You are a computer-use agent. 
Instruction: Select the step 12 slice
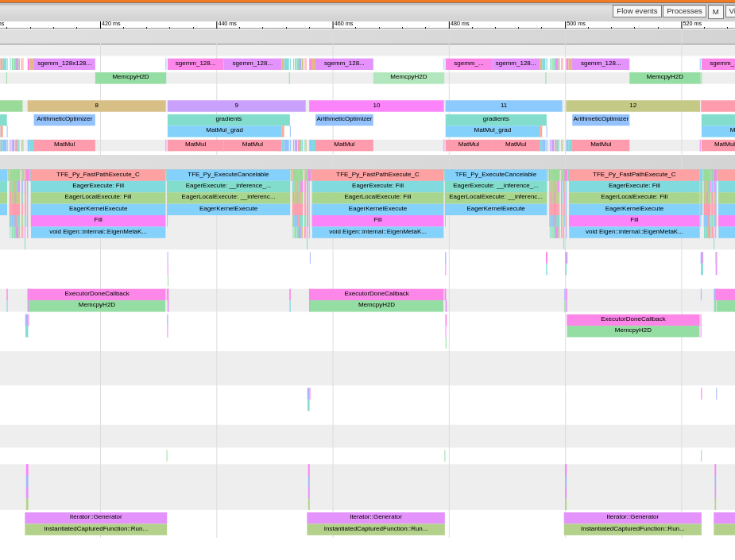point(632,106)
